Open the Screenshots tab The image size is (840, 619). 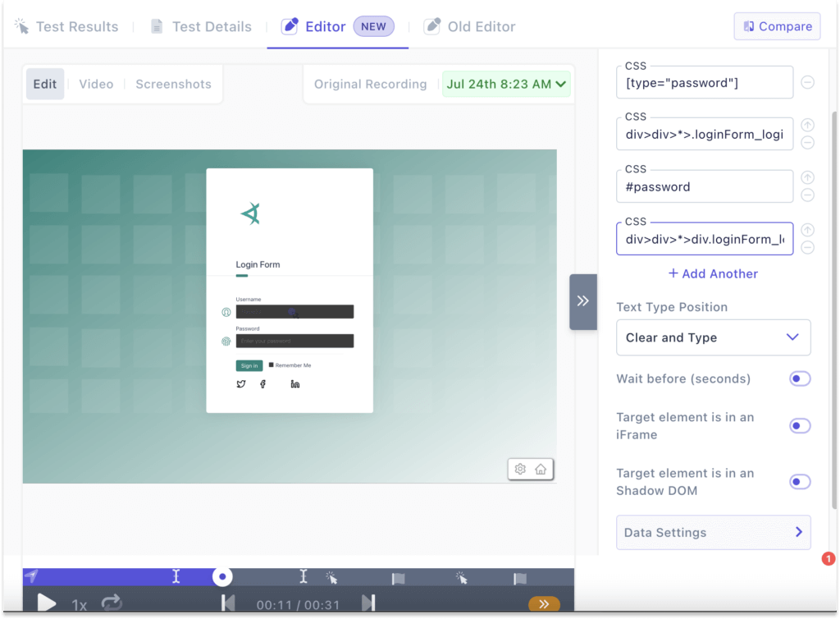click(173, 84)
